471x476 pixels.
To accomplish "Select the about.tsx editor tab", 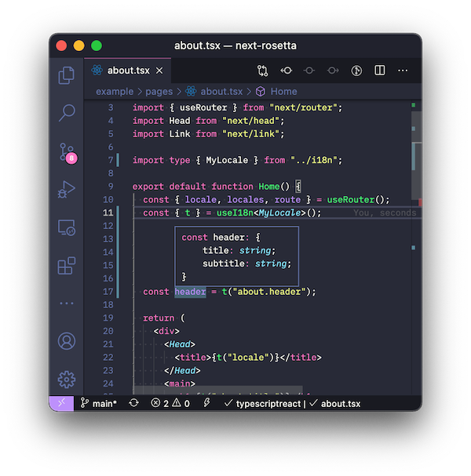I will (x=128, y=71).
